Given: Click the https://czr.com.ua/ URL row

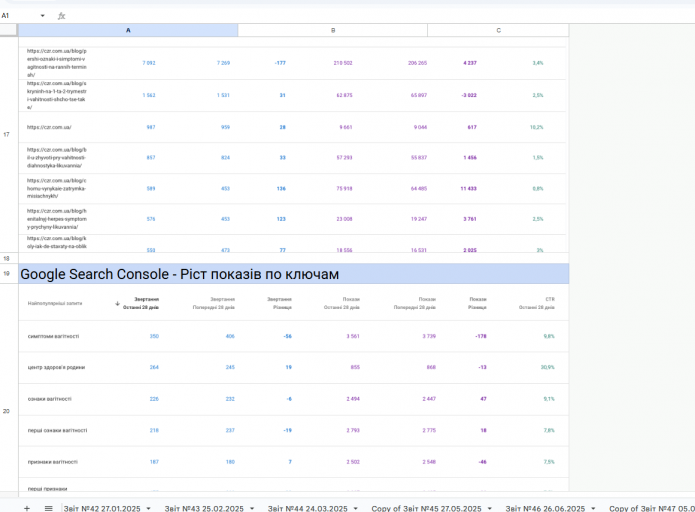Looking at the screenshot, I should pos(49,127).
